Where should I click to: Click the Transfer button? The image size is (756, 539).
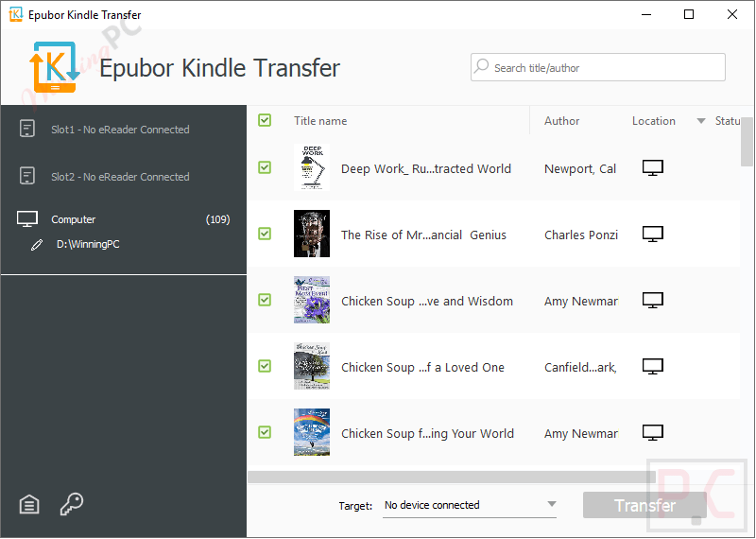(644, 505)
